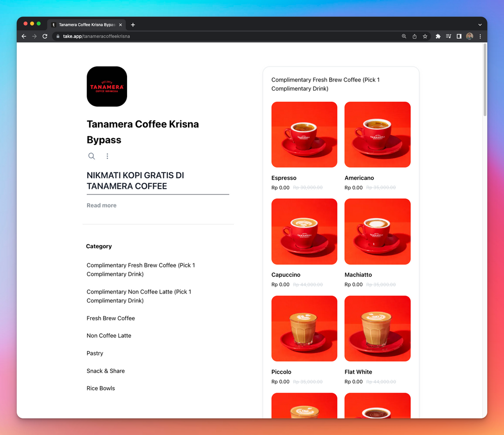Click the store search magnifier icon
Viewport: 504px width, 435px height.
[x=92, y=156]
